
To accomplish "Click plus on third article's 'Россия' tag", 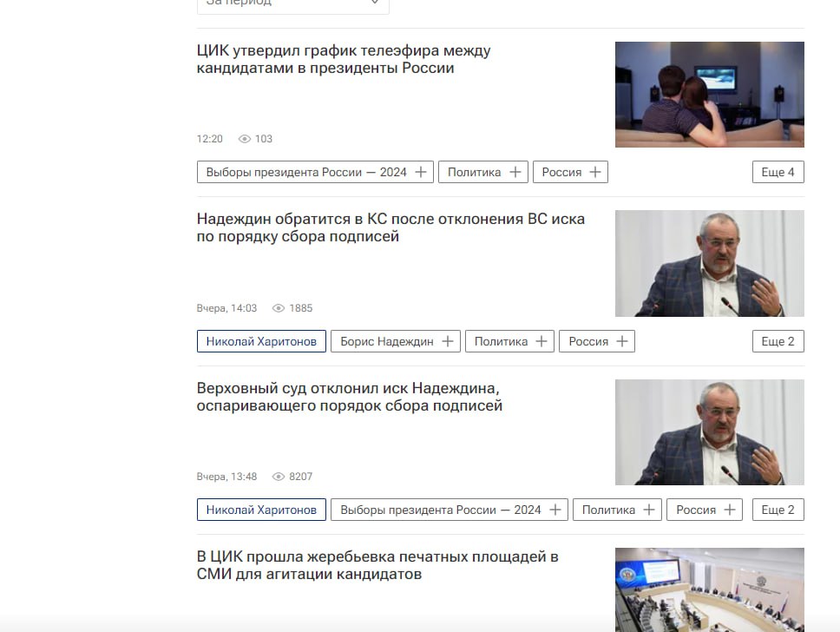I will coord(730,510).
